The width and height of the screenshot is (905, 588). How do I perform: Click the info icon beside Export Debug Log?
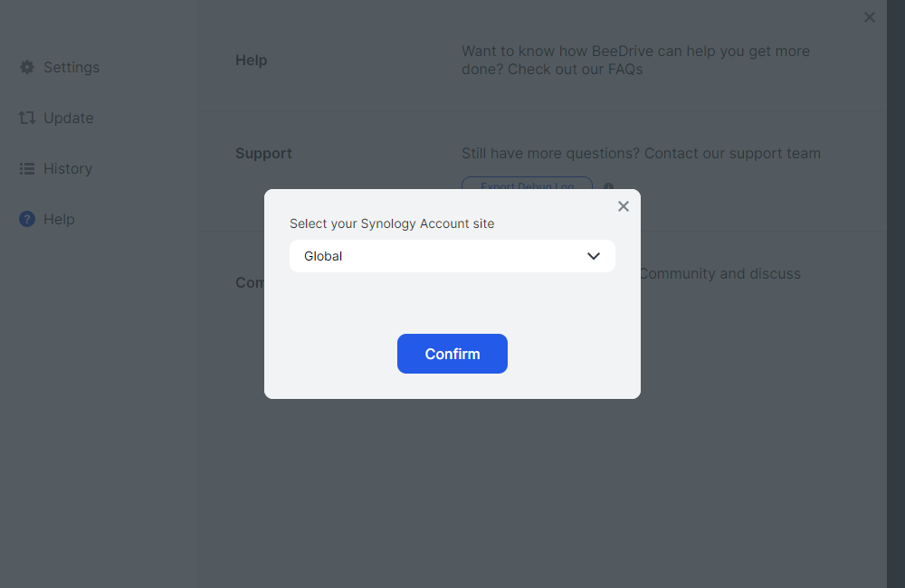coord(608,187)
